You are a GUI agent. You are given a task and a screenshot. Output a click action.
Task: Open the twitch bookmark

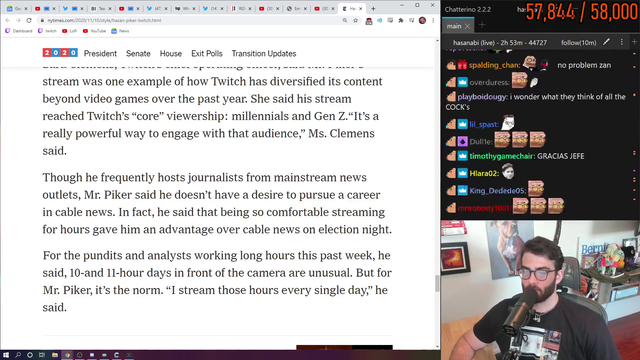47,31
